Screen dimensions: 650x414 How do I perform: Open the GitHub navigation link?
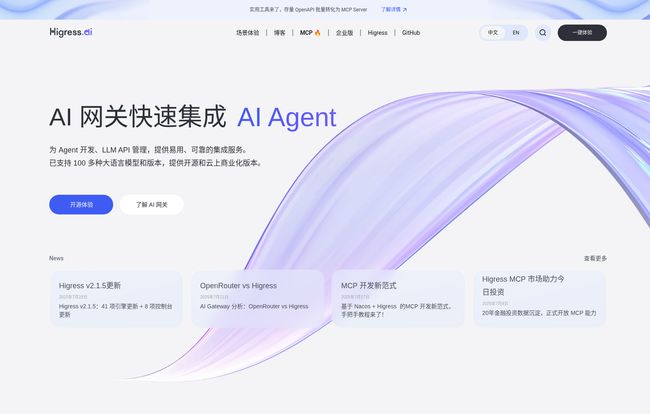click(x=411, y=33)
